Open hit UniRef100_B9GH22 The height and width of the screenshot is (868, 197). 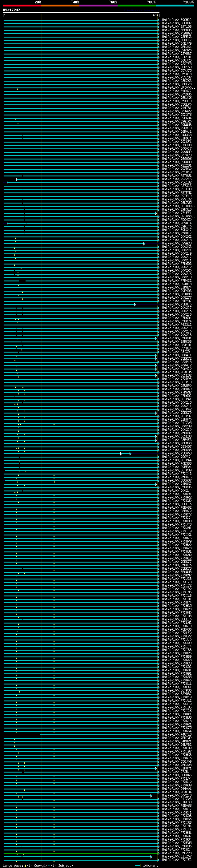177,20
